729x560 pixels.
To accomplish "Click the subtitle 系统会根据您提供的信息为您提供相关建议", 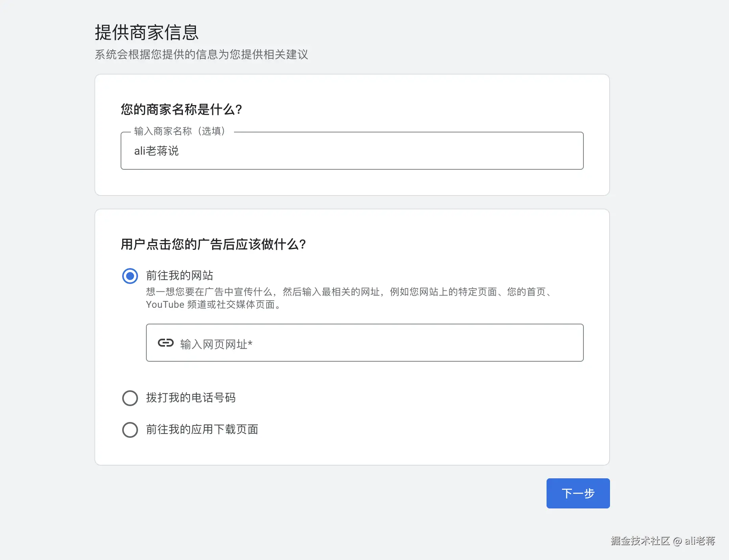I will (x=201, y=55).
